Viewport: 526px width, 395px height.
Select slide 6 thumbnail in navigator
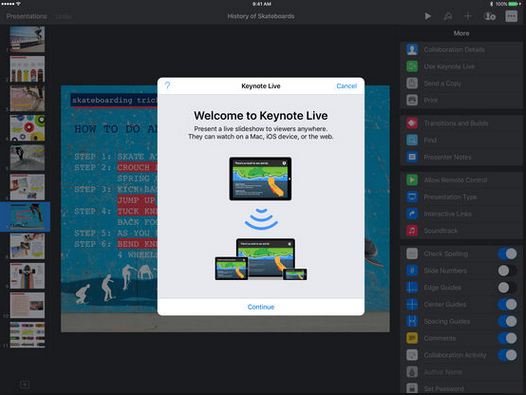pyautogui.click(x=27, y=187)
